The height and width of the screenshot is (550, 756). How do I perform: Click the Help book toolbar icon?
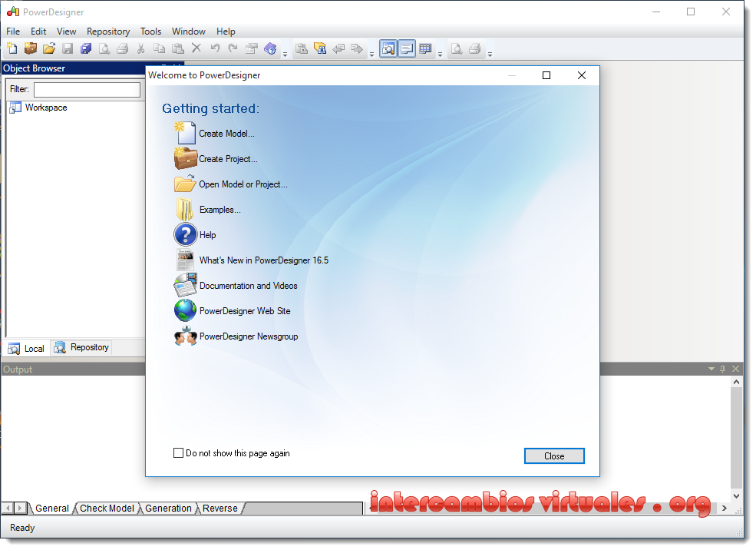(270, 48)
